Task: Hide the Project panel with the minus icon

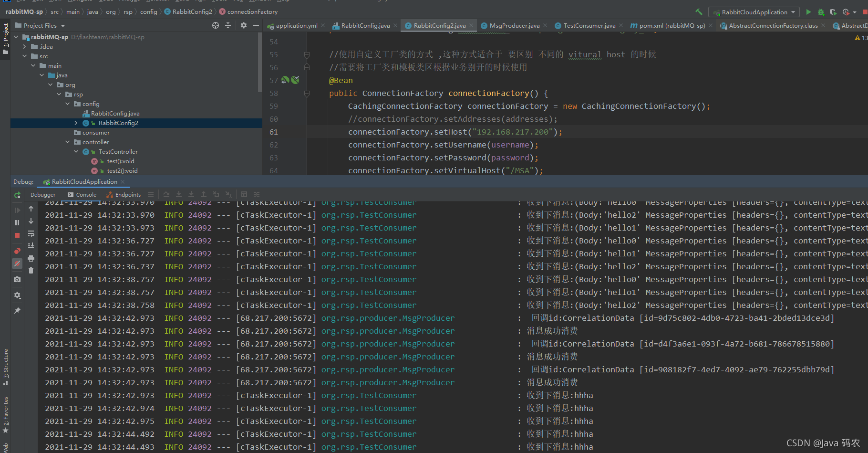Action: (x=256, y=25)
